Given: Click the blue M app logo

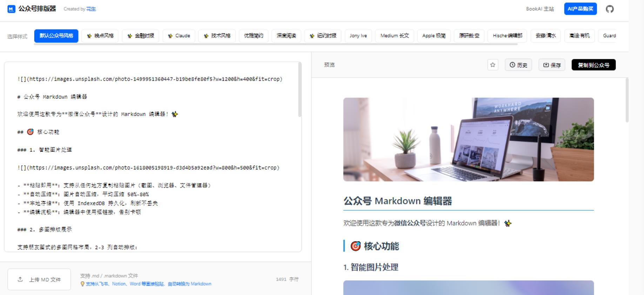Looking at the screenshot, I should click(11, 9).
